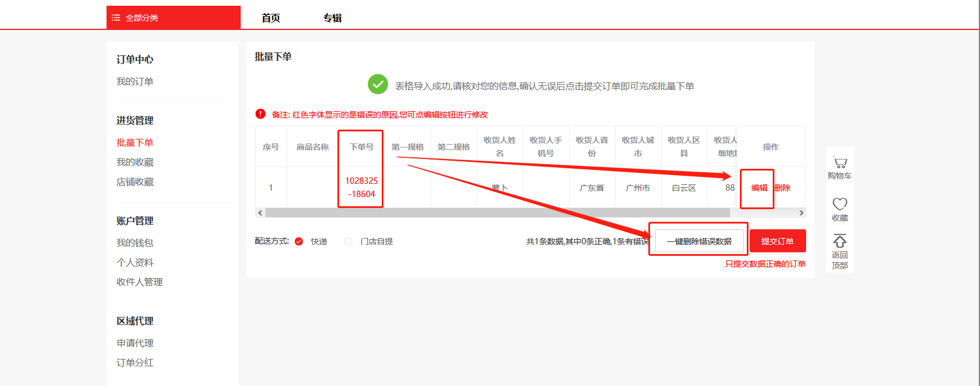The image size is (980, 386).
Task: Click the 提交订单 button
Action: click(777, 241)
